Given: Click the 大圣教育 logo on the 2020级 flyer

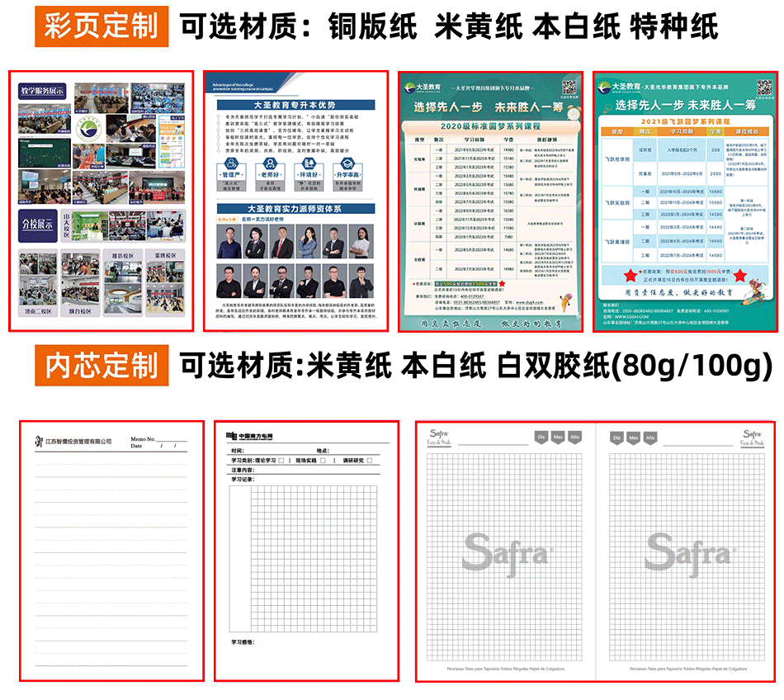Looking at the screenshot, I should pyautogui.click(x=423, y=87).
